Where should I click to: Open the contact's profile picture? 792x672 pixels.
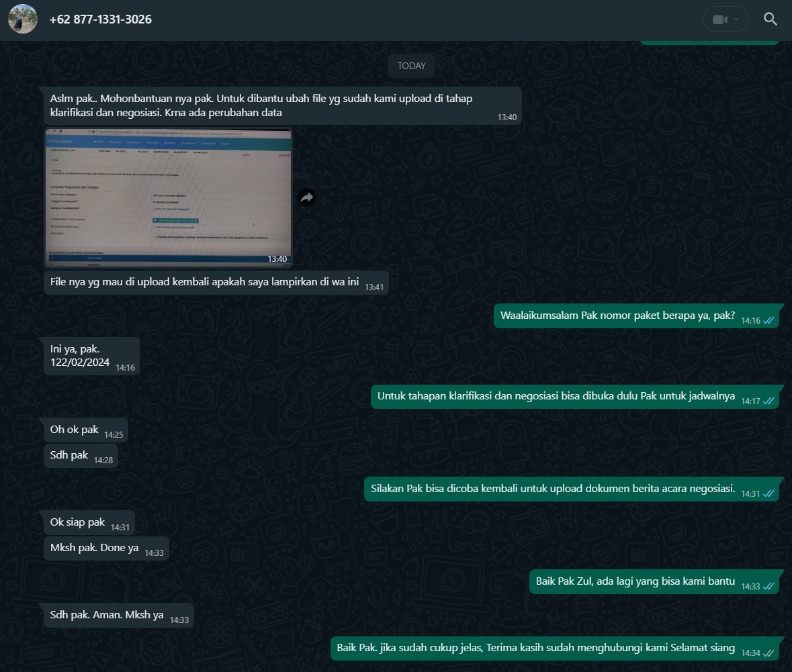pos(23,19)
